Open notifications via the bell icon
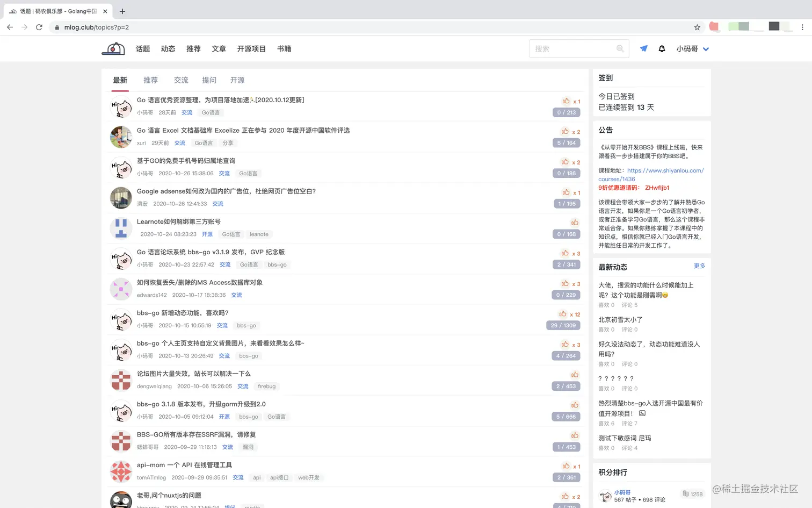812x508 pixels. click(x=662, y=48)
